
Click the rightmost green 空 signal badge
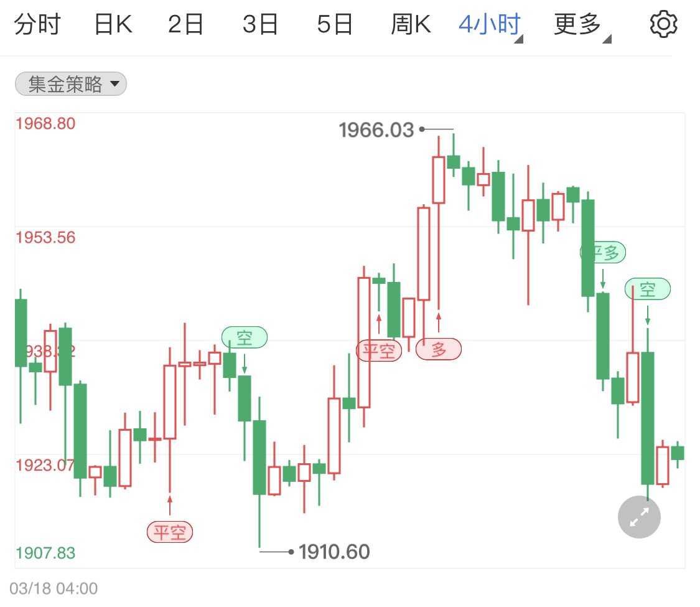point(647,288)
